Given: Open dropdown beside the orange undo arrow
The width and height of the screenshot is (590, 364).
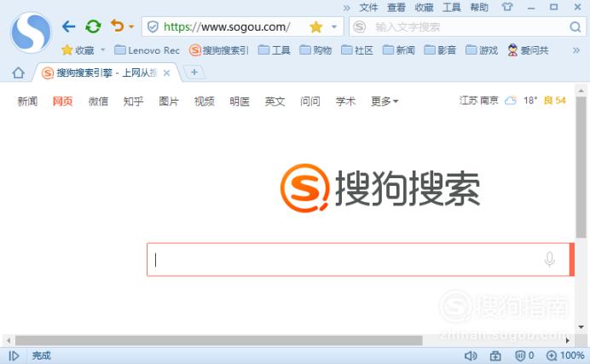Looking at the screenshot, I should pos(131,26).
